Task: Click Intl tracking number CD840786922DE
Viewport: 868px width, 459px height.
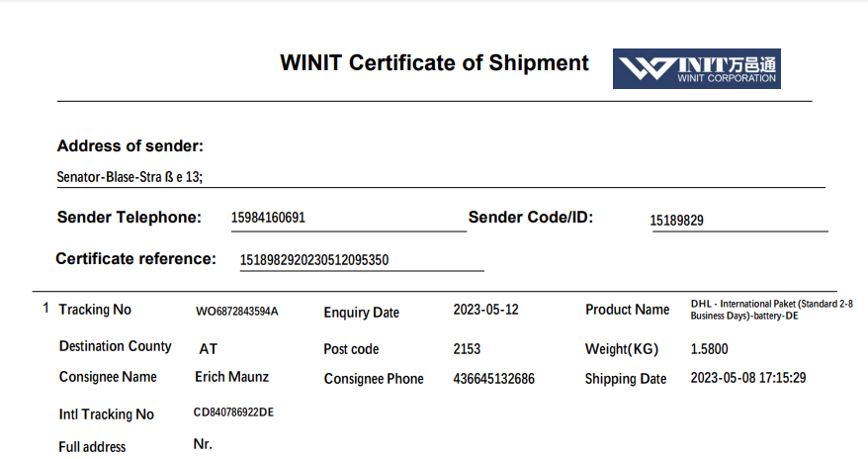Action: pos(233,413)
